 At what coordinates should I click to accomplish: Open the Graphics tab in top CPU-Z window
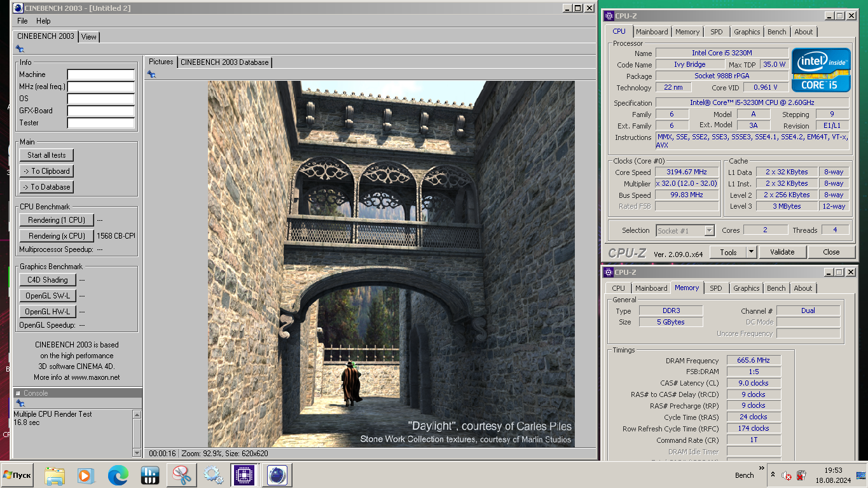tap(747, 32)
